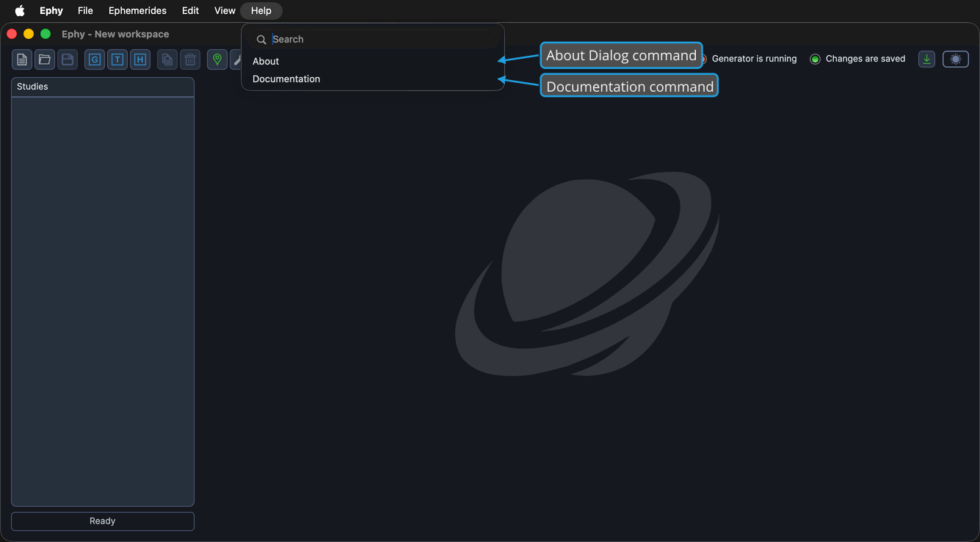The width and height of the screenshot is (980, 542).
Task: Click the T study toolbar button
Action: pos(117,59)
